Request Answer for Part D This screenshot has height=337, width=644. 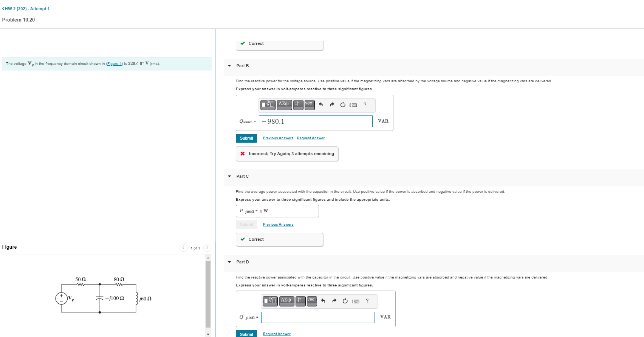coord(277,334)
